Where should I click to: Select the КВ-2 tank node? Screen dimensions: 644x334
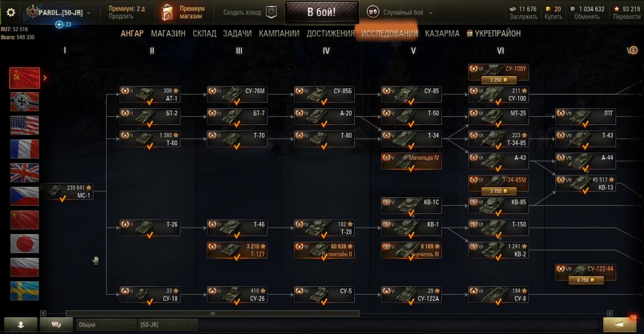click(x=499, y=250)
